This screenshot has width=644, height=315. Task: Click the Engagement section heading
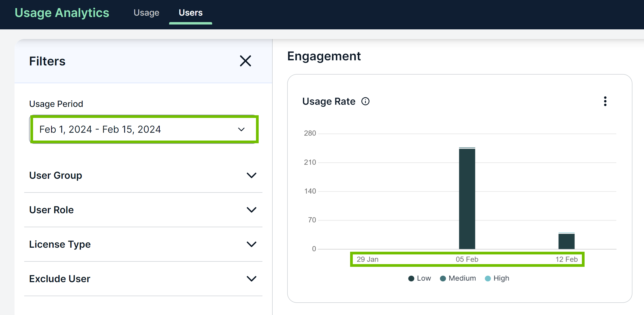pyautogui.click(x=324, y=56)
